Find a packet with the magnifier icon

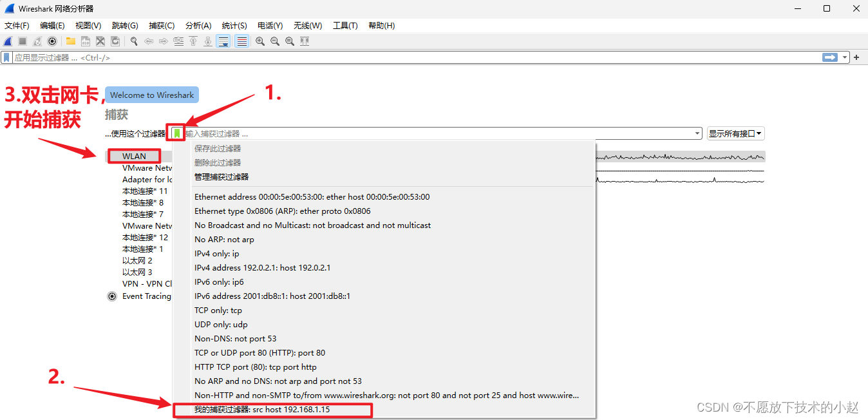(x=134, y=41)
